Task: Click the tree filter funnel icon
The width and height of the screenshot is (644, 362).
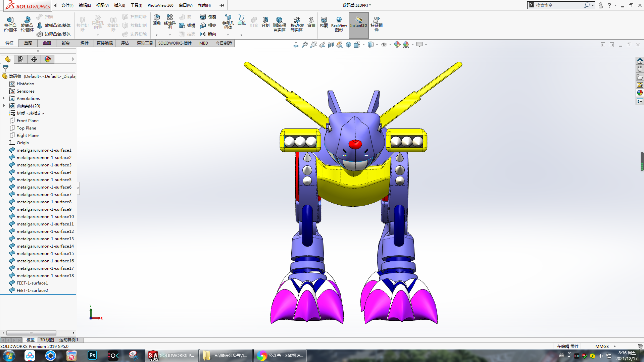Action: coord(5,68)
